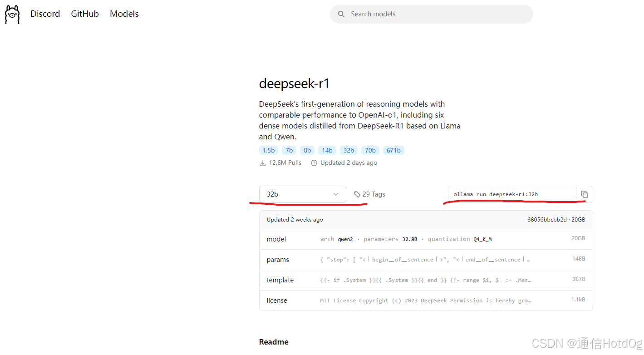Open the model file row
Image resolution: width=644 pixels, height=355 pixels.
click(426, 239)
